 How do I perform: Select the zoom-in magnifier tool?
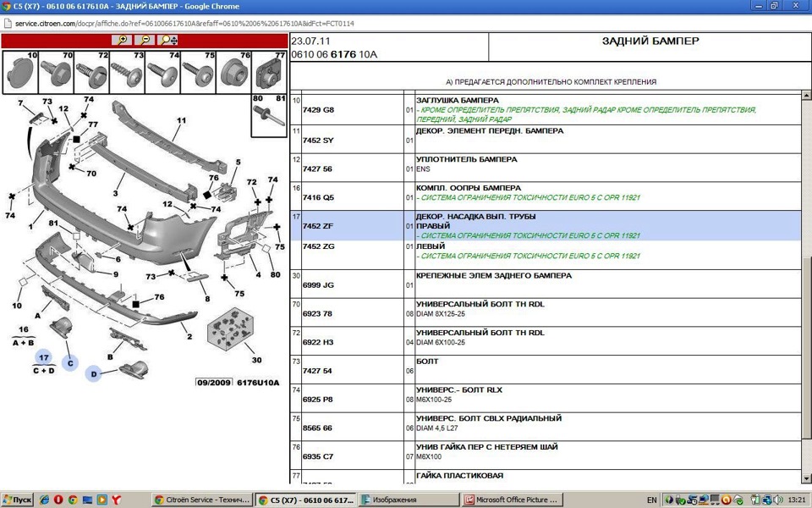click(x=123, y=40)
